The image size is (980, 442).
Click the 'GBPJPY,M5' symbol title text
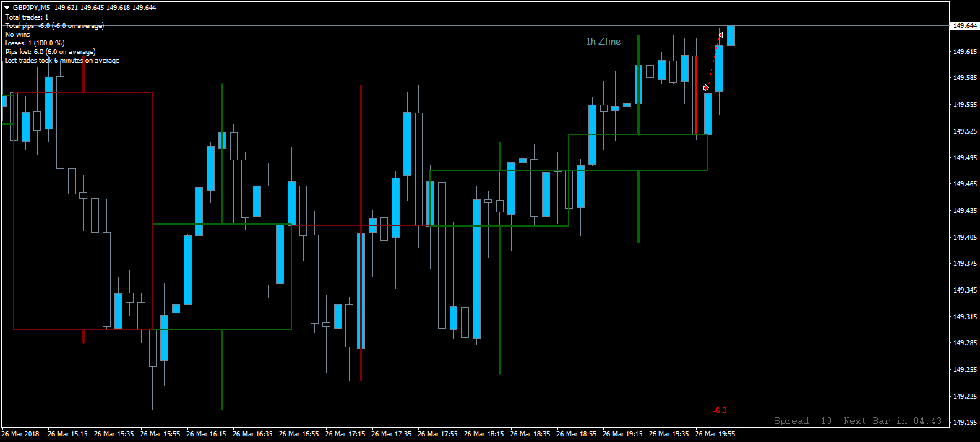pos(32,7)
